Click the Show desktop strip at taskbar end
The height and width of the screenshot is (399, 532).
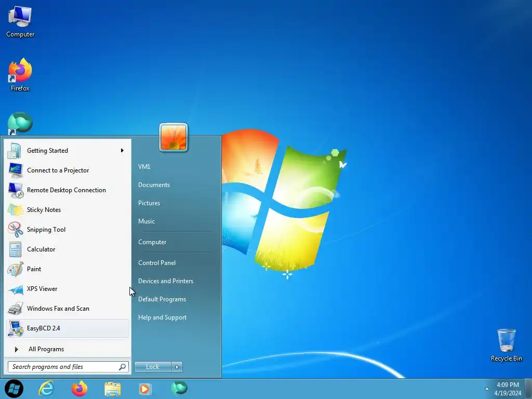(x=529, y=389)
